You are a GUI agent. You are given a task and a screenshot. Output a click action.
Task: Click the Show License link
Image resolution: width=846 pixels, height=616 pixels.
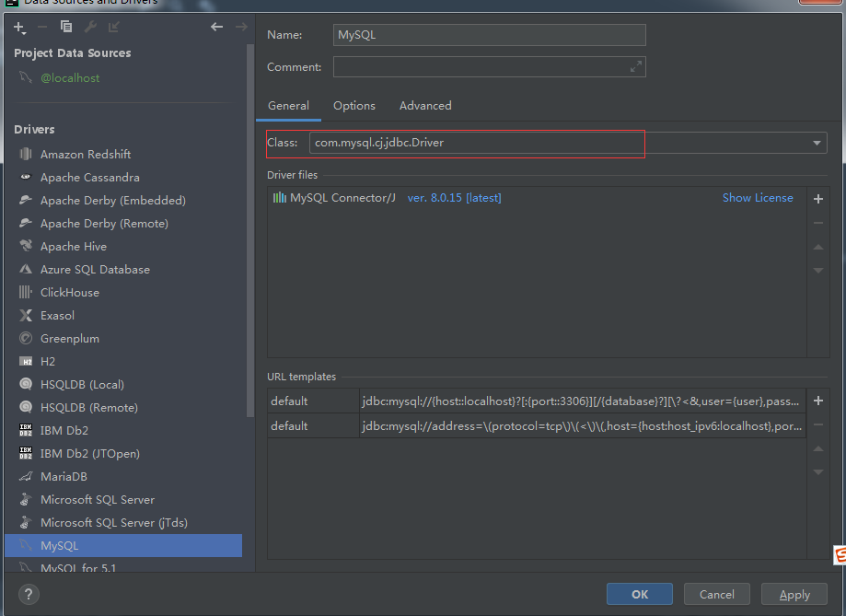click(x=758, y=198)
